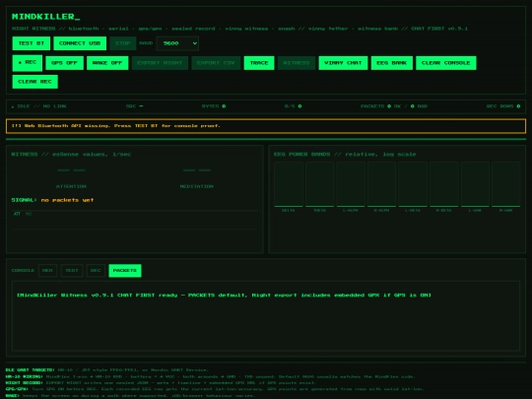
Task: Click the dimmed WITNESS button
Action: point(297,63)
